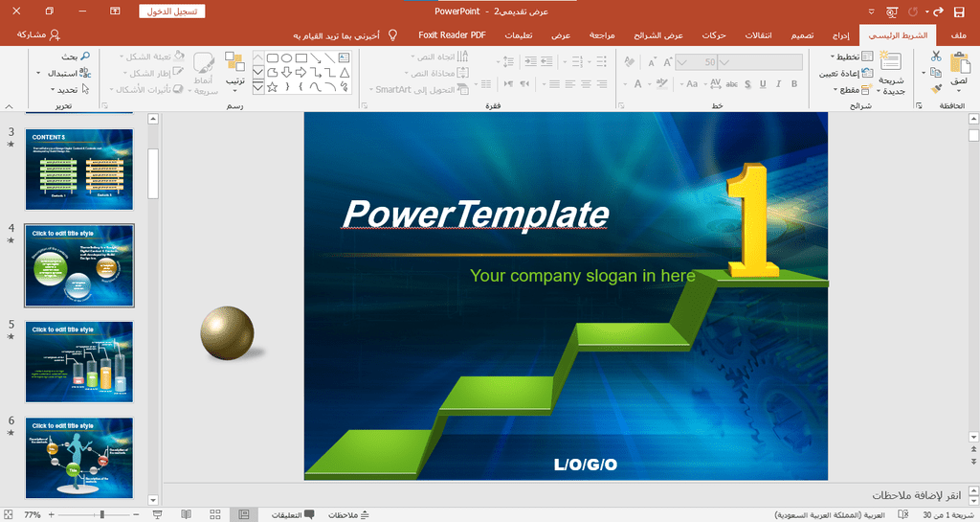Select slide 5 chart thumbnail
Viewport: 980px width, 522px height.
79,361
